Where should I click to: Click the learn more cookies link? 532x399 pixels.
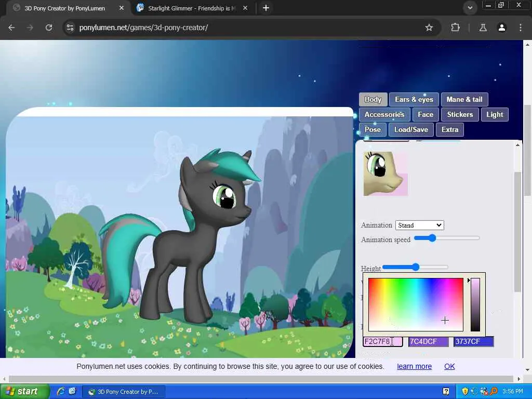click(414, 366)
